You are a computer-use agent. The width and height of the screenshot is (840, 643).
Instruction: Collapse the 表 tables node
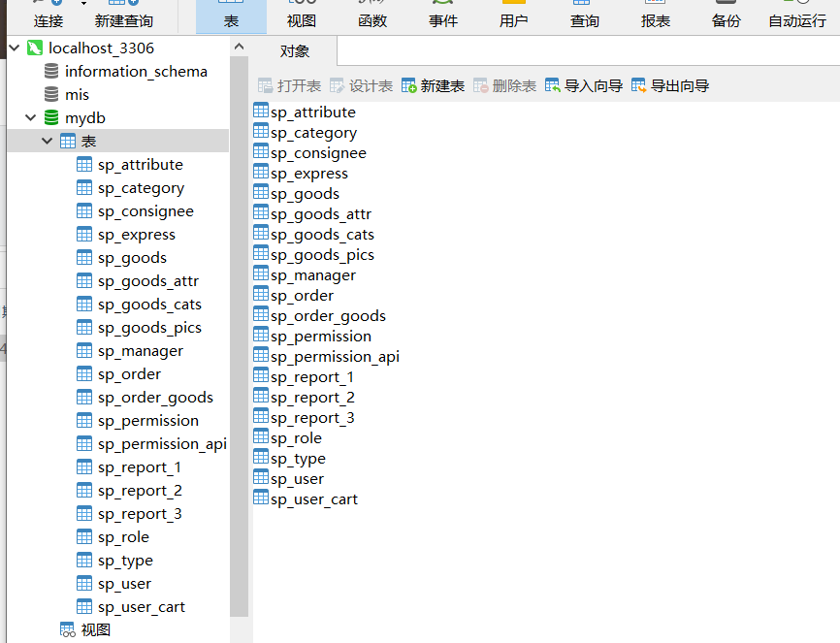tap(48, 141)
